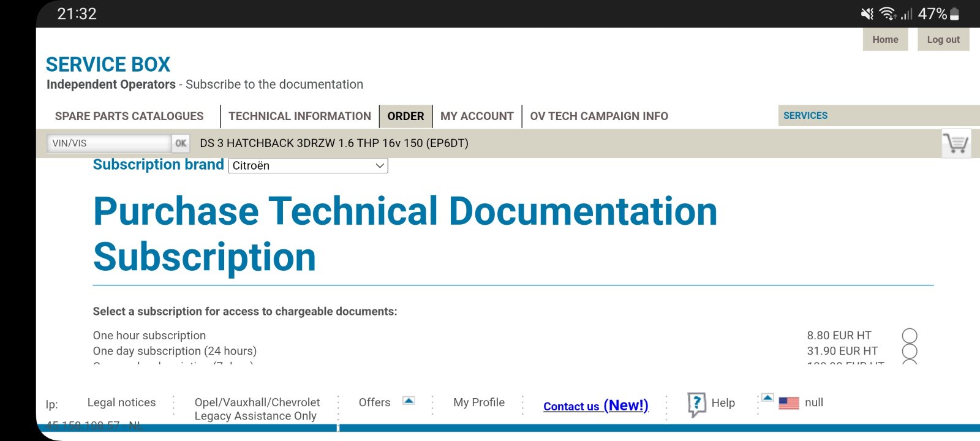The image size is (980, 441).
Task: Click the Offers footer link
Action: pos(374,402)
